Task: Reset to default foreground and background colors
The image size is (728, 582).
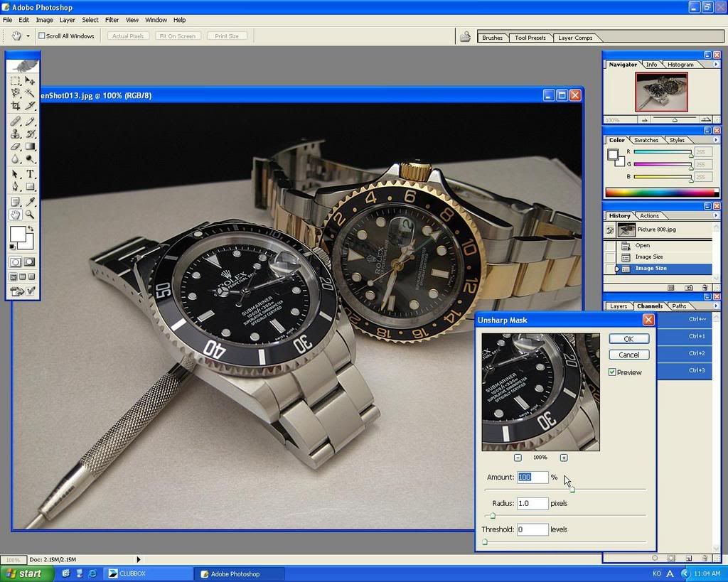Action: (x=13, y=247)
